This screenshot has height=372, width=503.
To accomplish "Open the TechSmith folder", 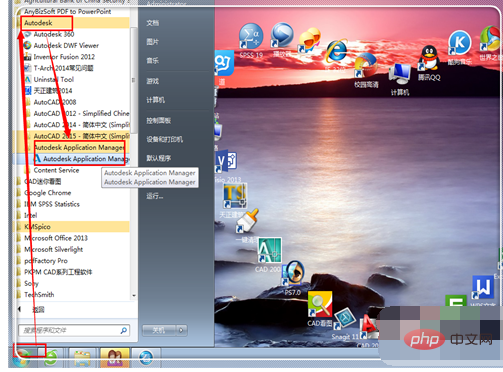I will click(x=39, y=295).
